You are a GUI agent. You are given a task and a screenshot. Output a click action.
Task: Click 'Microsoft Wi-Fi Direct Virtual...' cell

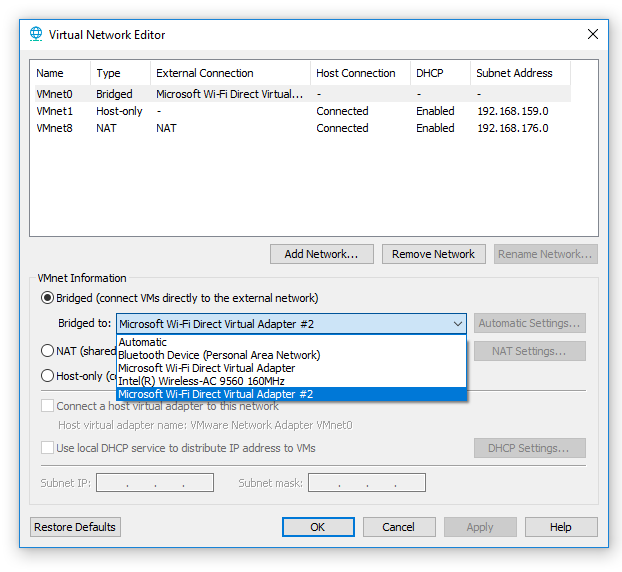[230, 94]
